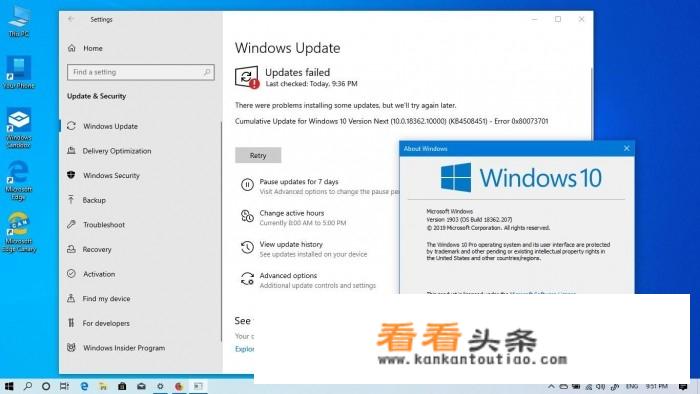Open Microsoft Edge desktop shortcut
This screenshot has height=394, width=700.
19,180
